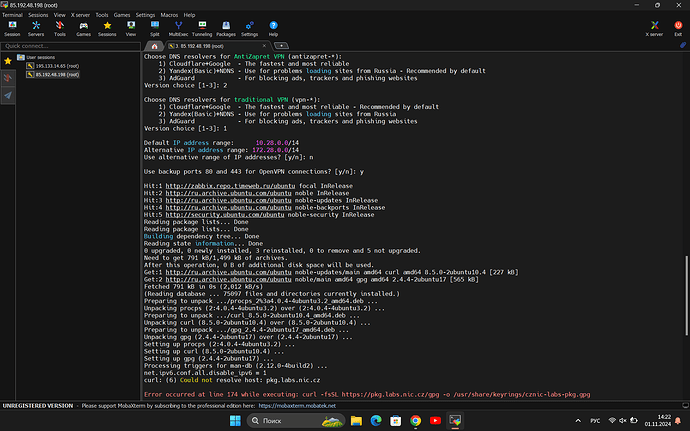Image resolution: width=690 pixels, height=431 pixels.
Task: Open Packages toolbar icon
Action: (226, 29)
